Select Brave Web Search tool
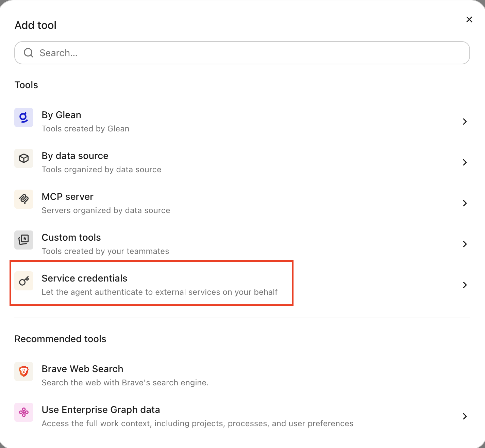 [x=242, y=375]
